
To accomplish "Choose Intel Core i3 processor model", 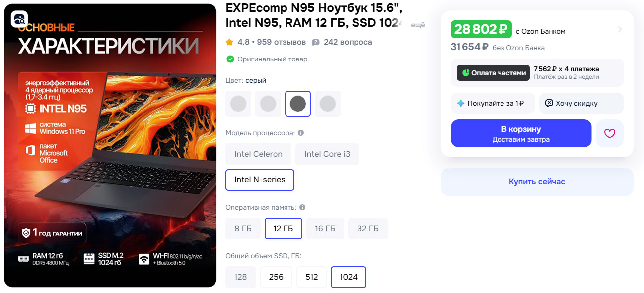I will point(327,154).
